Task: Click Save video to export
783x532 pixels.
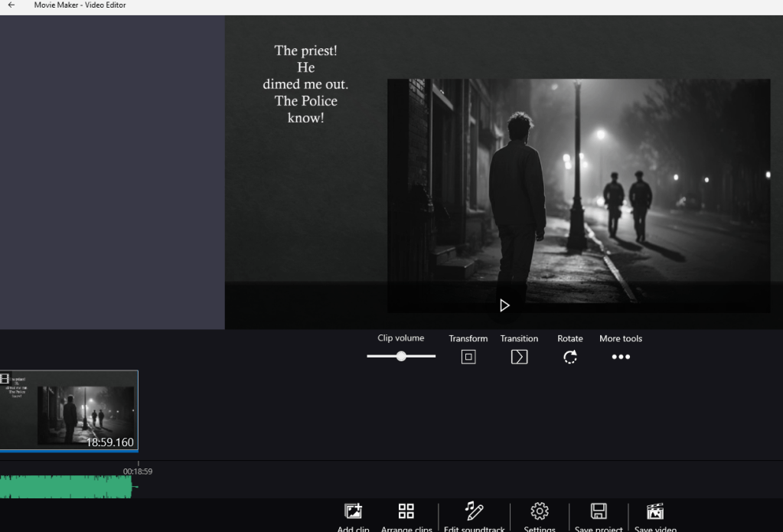Action: tap(655, 512)
